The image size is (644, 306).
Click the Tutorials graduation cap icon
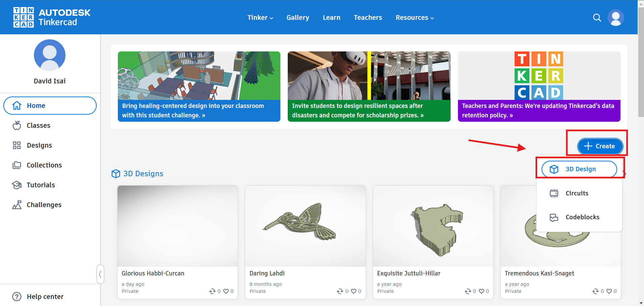coord(17,185)
